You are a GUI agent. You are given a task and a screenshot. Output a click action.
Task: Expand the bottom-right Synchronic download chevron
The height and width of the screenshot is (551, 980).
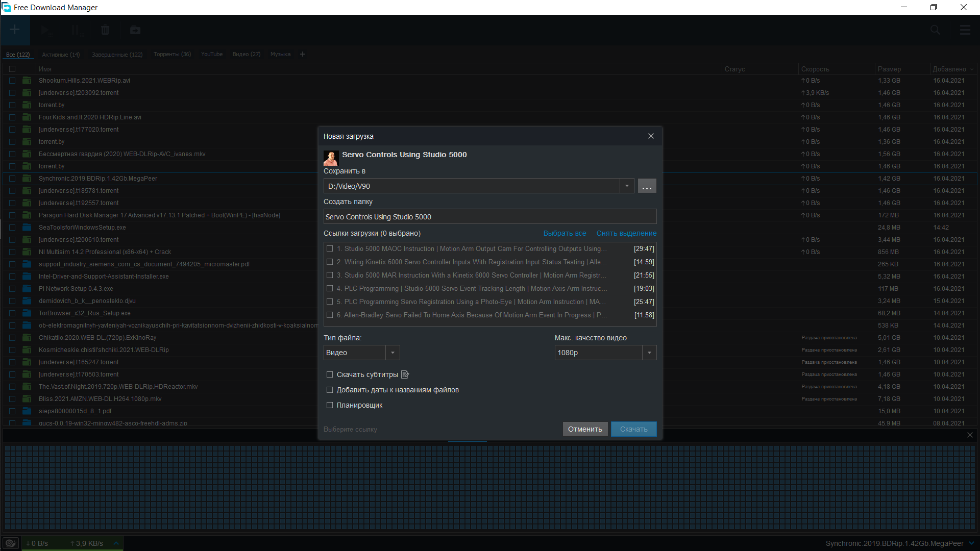click(x=971, y=543)
